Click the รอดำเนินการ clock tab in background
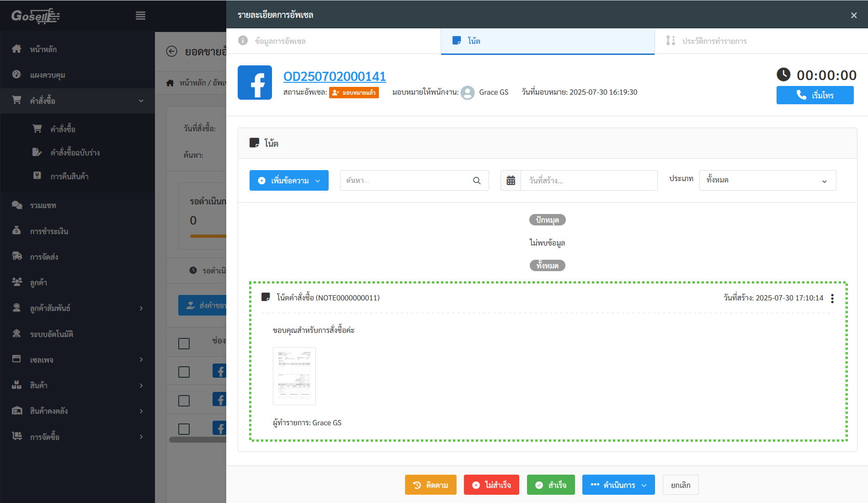This screenshot has height=503, width=868. tap(208, 271)
